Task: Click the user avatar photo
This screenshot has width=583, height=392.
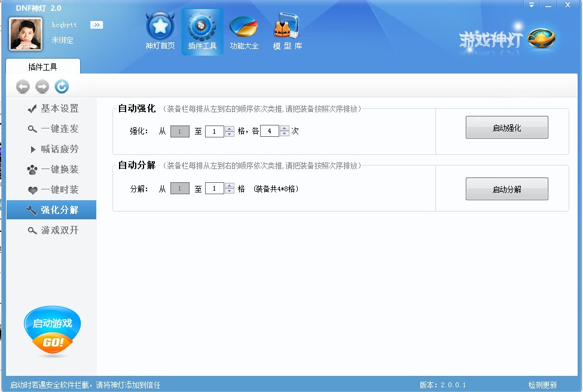Action: [26, 34]
